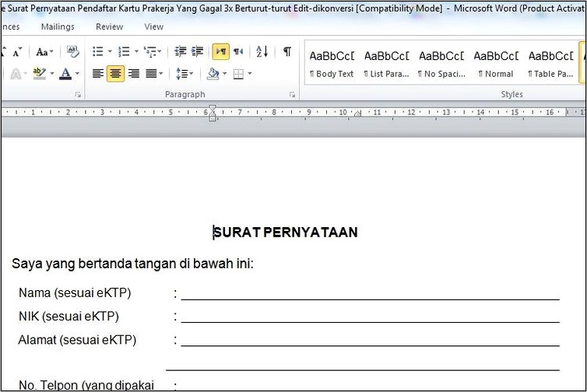This screenshot has height=392, width=587.
Task: Apply the Body Text style
Action: click(332, 64)
